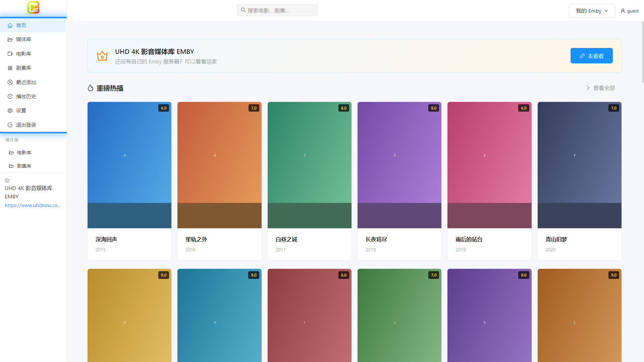Click the small crown icon in sidebar promo

click(7, 180)
